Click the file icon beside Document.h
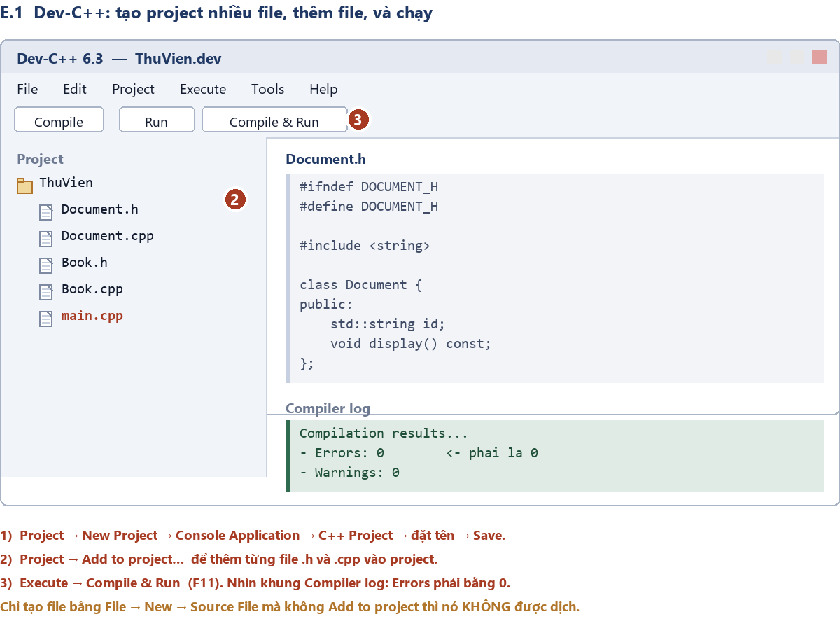This screenshot has height=626, width=840. [46, 212]
